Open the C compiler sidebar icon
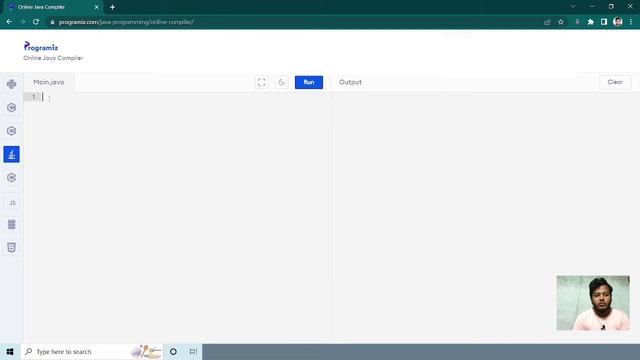The height and width of the screenshot is (360, 640). coord(11,107)
